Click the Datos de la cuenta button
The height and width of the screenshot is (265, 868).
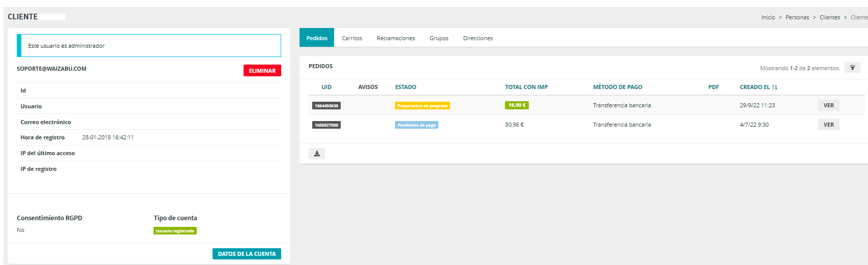247,254
